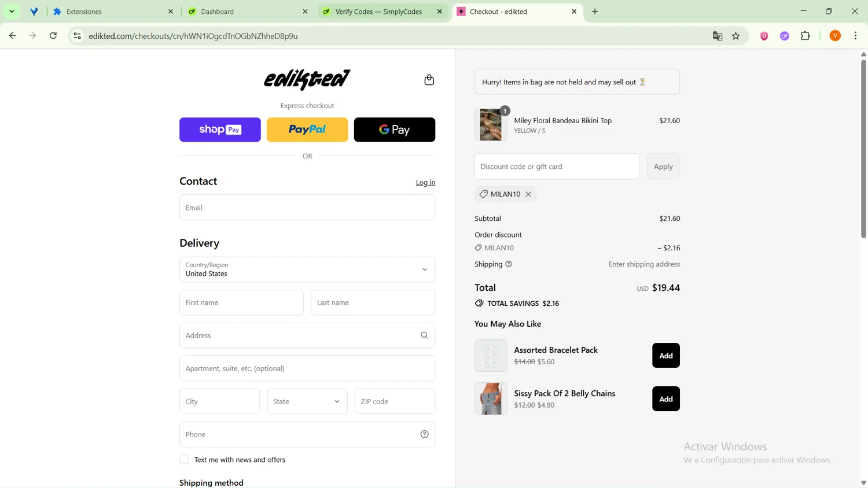Screen dimensions: 868x488
Task: Click Miley Floral Bandeau Bikini Top thumbnail
Action: tap(491, 125)
